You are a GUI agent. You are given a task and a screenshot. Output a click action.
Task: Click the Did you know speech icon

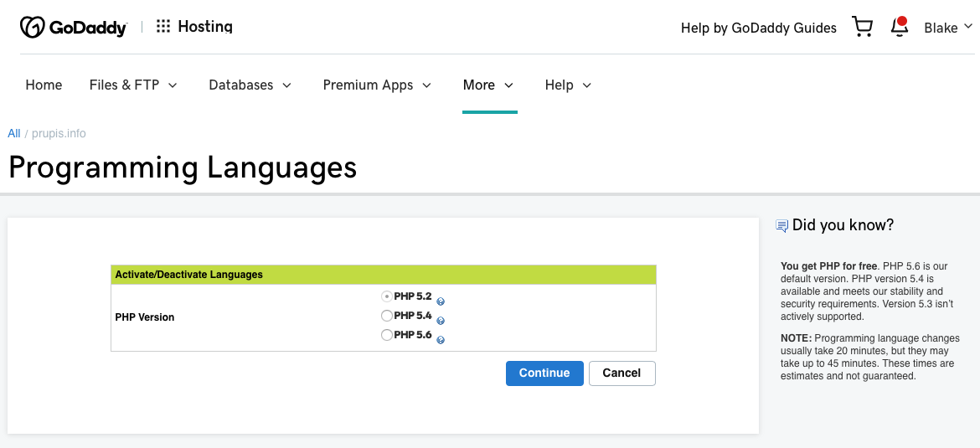point(782,226)
